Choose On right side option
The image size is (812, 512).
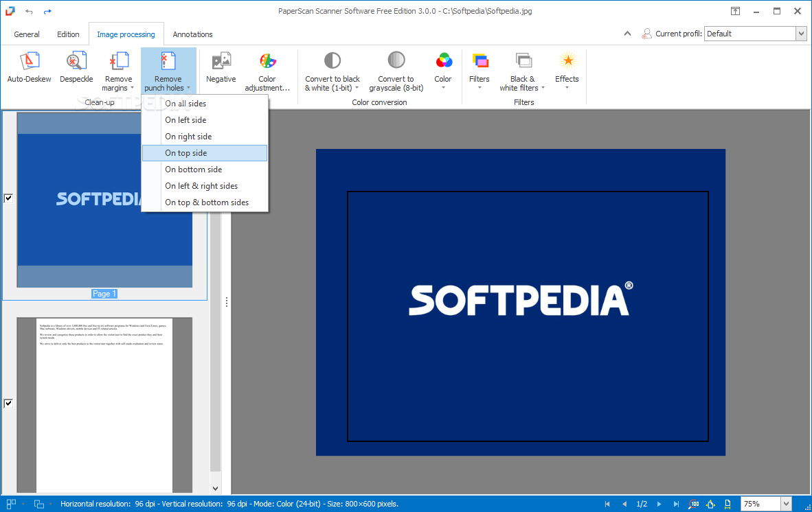pyautogui.click(x=205, y=137)
